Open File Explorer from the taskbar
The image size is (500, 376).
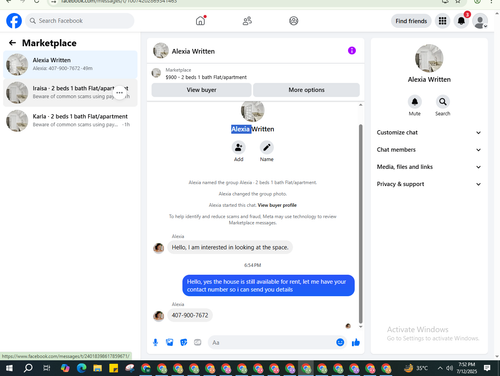pos(98,368)
